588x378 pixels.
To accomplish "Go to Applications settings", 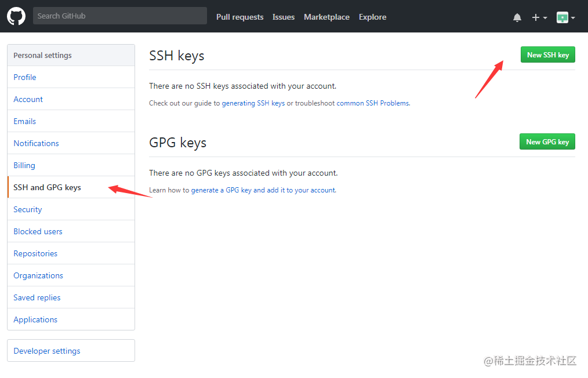I will (71, 319).
